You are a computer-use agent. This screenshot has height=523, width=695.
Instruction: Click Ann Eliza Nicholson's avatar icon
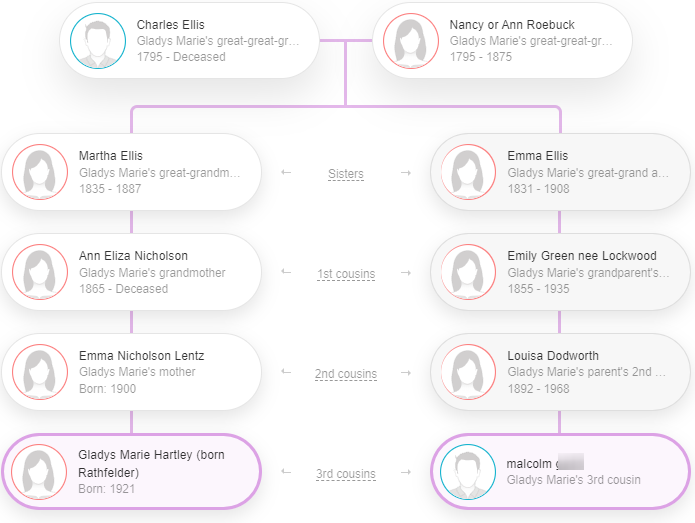point(40,272)
